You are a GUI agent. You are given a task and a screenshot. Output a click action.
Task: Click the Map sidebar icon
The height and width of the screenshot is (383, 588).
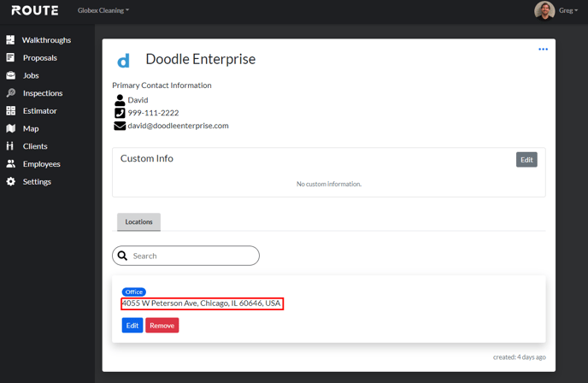[10, 128]
